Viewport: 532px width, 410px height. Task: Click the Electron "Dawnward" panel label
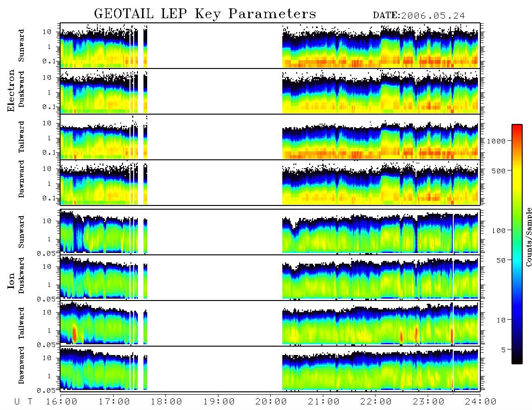pyautogui.click(x=21, y=179)
